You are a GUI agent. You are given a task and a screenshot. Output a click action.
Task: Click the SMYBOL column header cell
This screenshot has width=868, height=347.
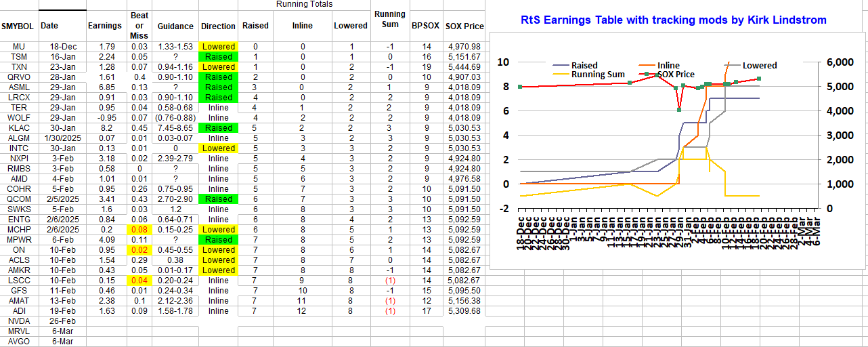18,26
